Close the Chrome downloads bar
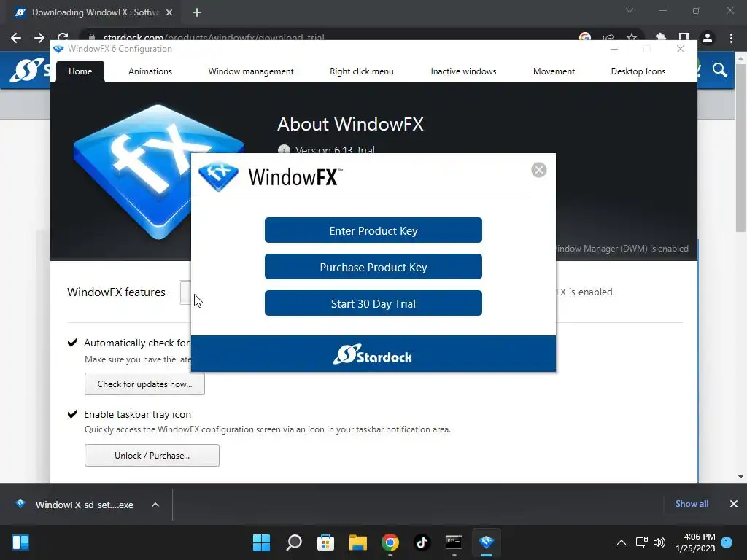 (x=734, y=504)
